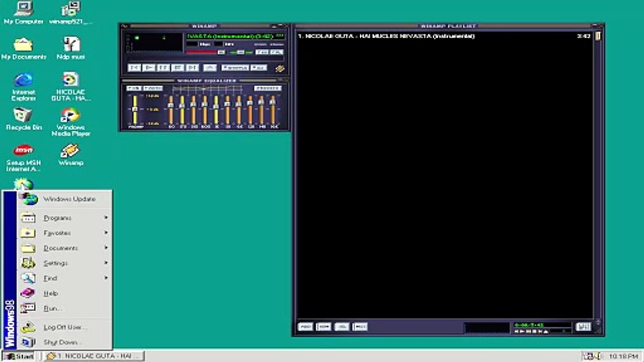Screen dimensions: 644x362
Task: Click the Winamp eject button
Action: (x=210, y=67)
